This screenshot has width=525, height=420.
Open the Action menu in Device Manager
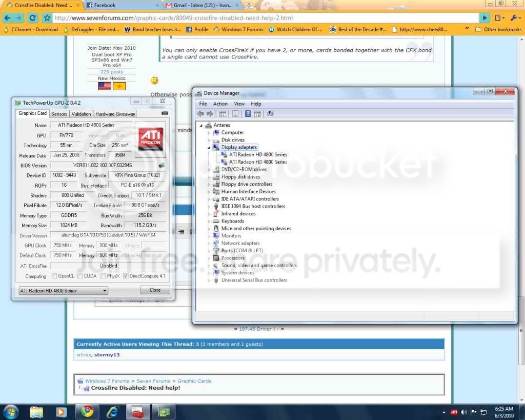click(x=220, y=104)
